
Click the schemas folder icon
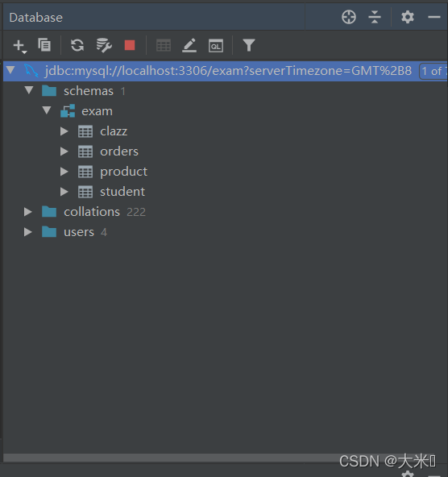[x=49, y=91]
